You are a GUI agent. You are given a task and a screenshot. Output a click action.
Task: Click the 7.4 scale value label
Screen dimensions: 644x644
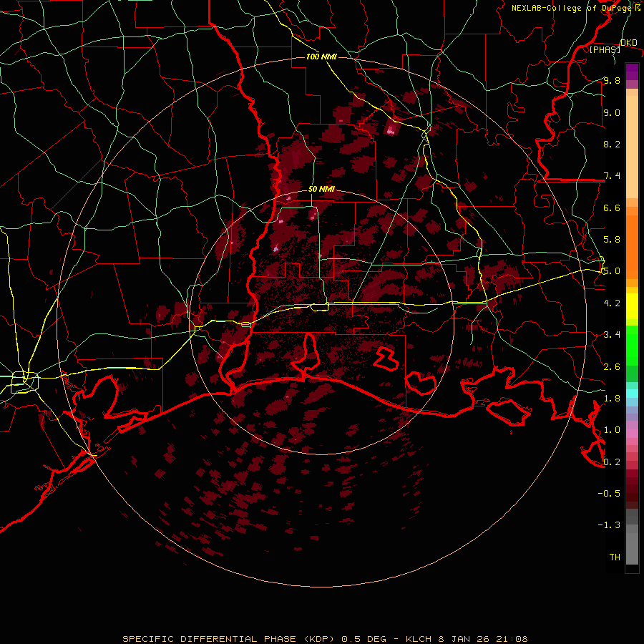click(x=612, y=176)
